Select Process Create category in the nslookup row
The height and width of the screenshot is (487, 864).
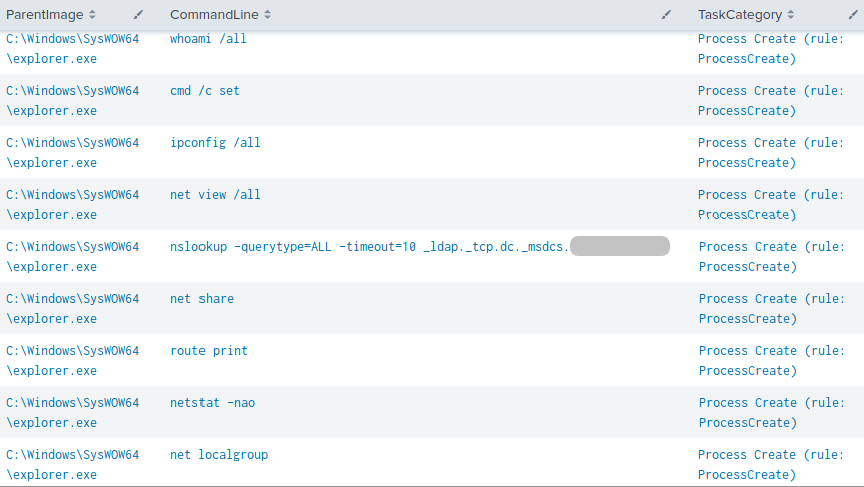(771, 256)
